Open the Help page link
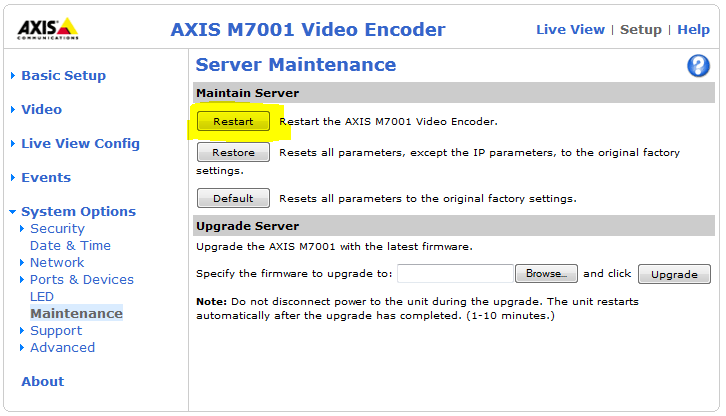726x416 pixels. [693, 29]
